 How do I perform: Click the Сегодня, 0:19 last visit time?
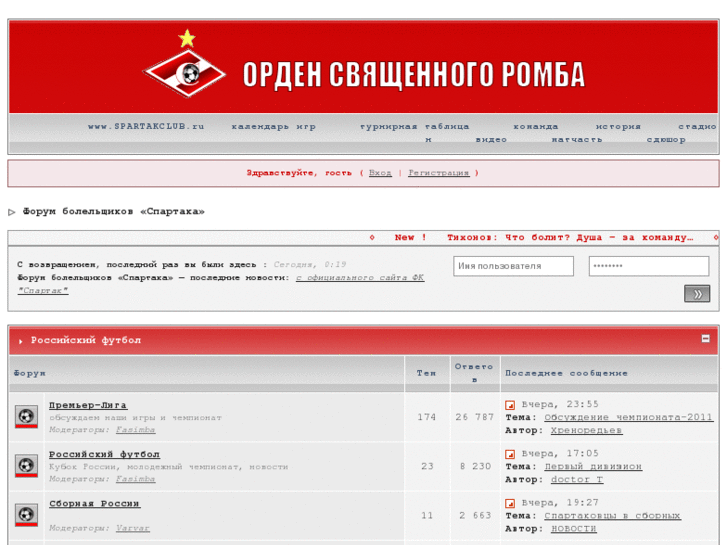(x=309, y=264)
